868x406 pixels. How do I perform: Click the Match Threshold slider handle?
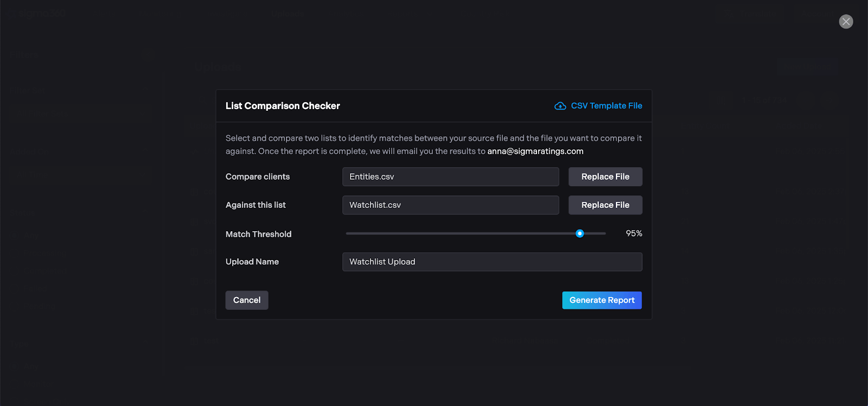(x=579, y=233)
